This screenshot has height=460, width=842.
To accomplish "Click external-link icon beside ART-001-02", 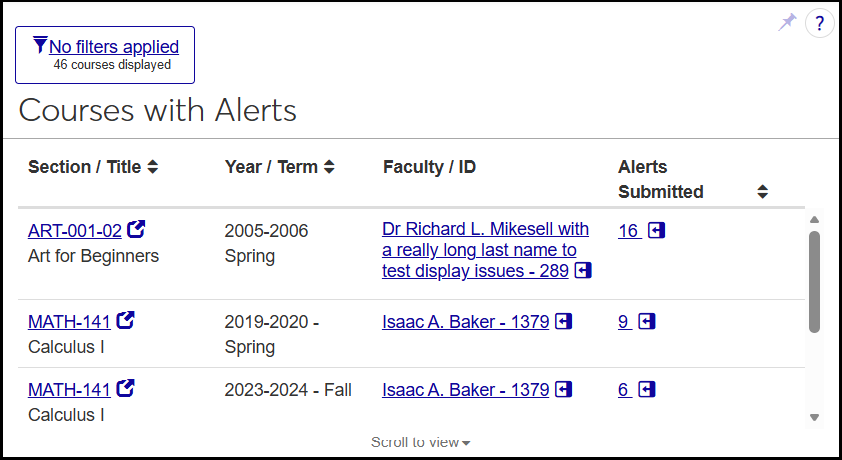I will click(136, 229).
